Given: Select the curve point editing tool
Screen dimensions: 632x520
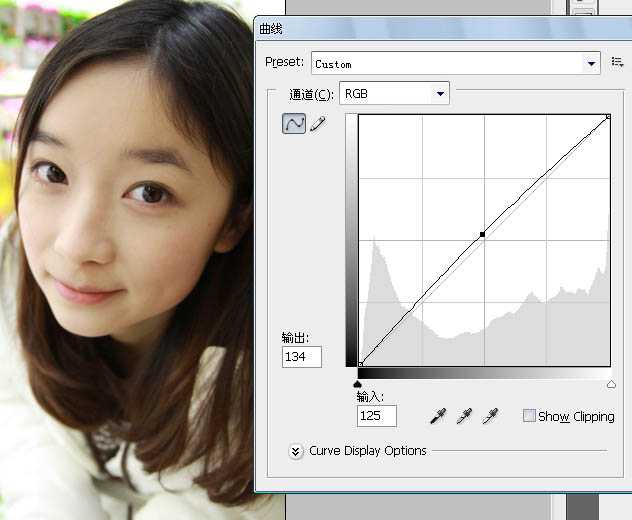Looking at the screenshot, I should pos(294,124).
